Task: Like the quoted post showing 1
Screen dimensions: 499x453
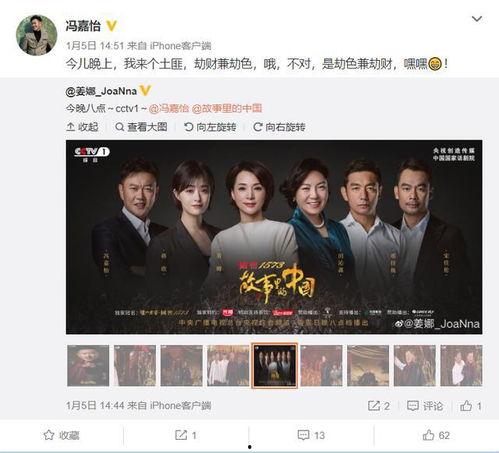Action: click(471, 406)
